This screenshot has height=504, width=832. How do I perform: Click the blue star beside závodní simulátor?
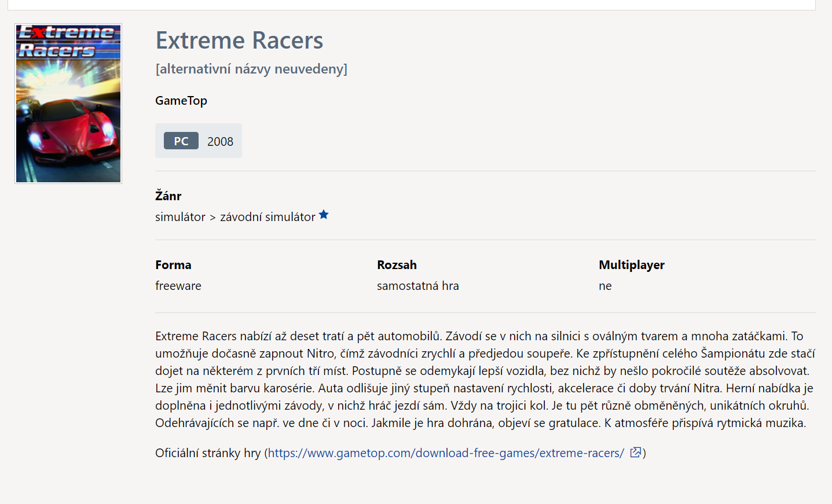tap(324, 215)
